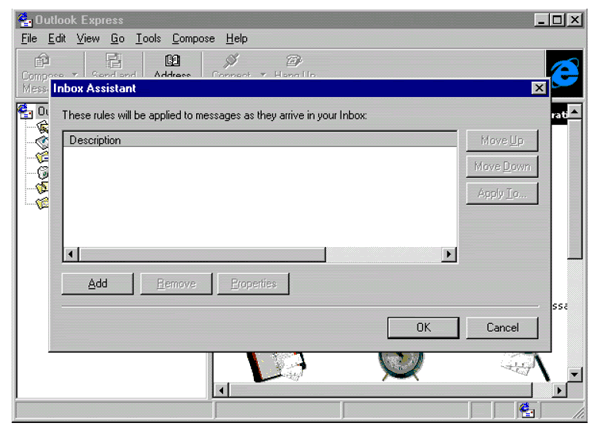The height and width of the screenshot is (440, 600).
Task: Open the Connect dropdown arrow
Action: point(263,75)
